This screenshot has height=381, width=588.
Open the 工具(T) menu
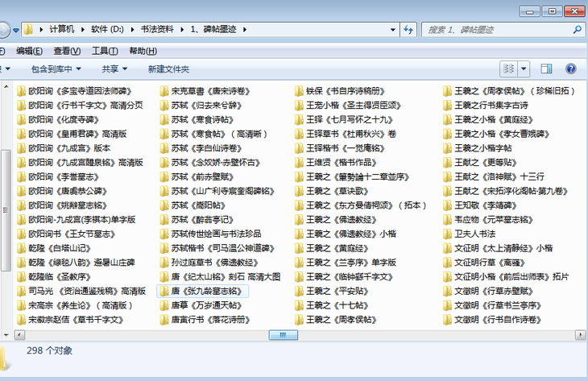coord(105,51)
